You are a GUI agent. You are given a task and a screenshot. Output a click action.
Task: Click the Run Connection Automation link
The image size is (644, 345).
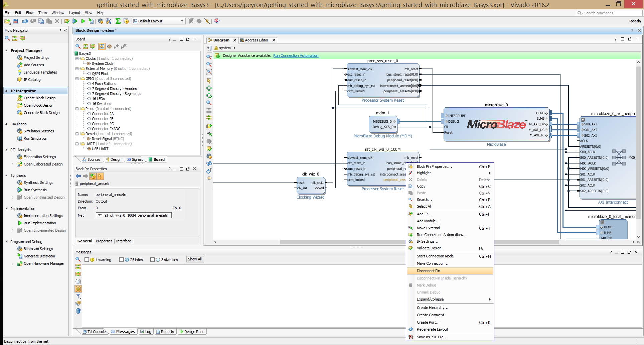[x=296, y=55]
